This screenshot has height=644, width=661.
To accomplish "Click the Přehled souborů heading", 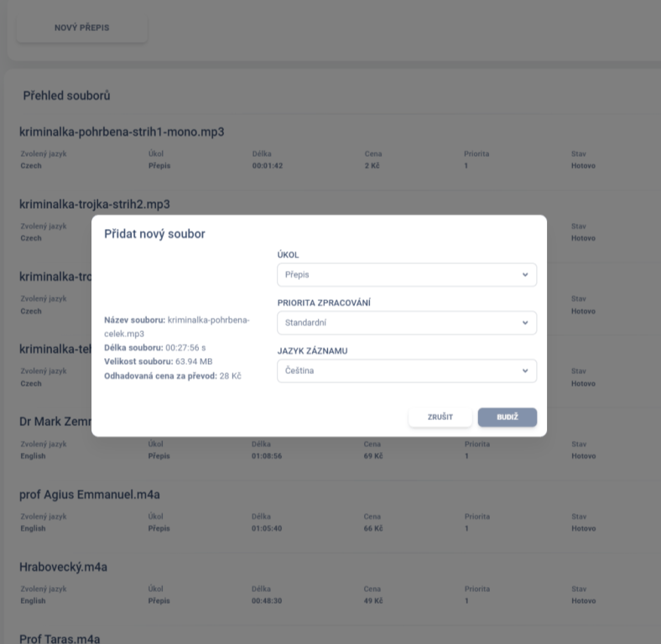I will [66, 96].
